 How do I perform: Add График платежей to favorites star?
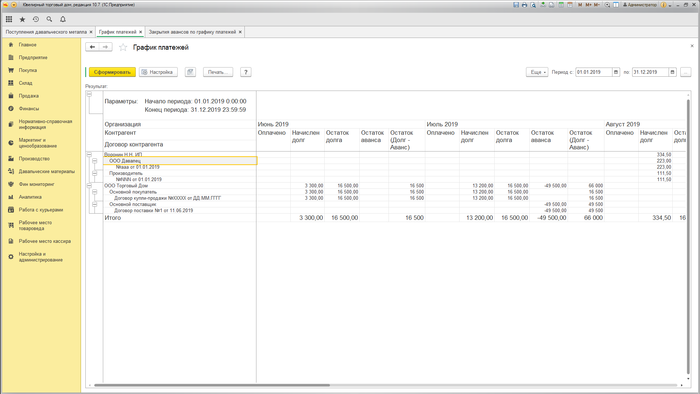point(123,47)
